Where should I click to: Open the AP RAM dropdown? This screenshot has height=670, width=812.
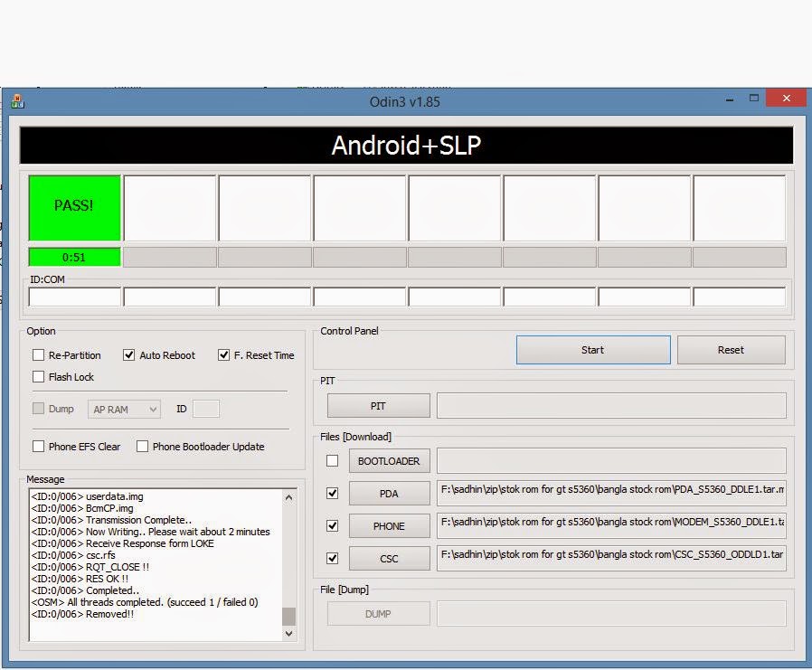tap(124, 409)
